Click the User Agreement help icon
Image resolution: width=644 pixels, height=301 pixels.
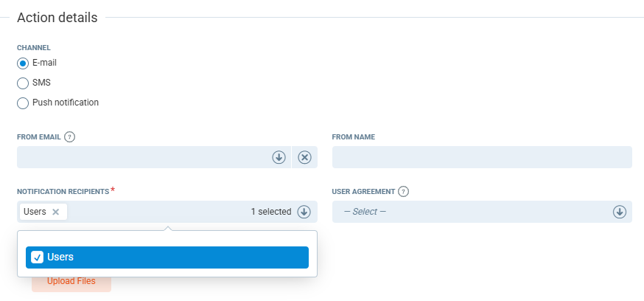click(x=404, y=191)
